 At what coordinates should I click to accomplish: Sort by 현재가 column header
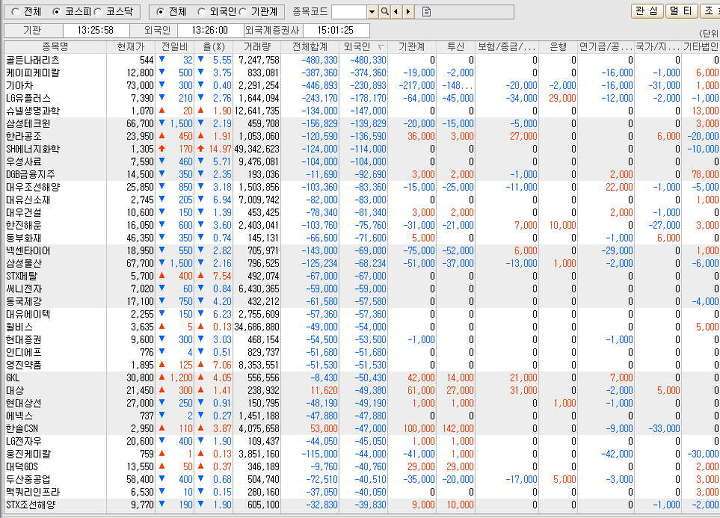[x=131, y=47]
